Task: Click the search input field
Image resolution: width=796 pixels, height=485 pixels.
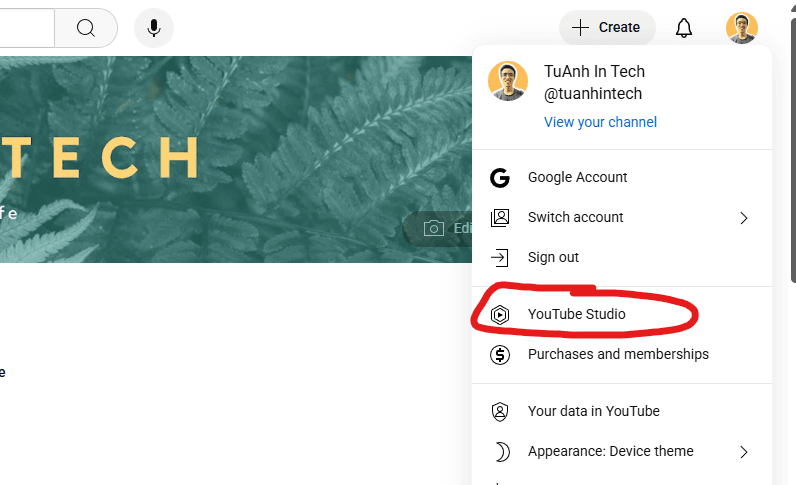Action: (27, 27)
